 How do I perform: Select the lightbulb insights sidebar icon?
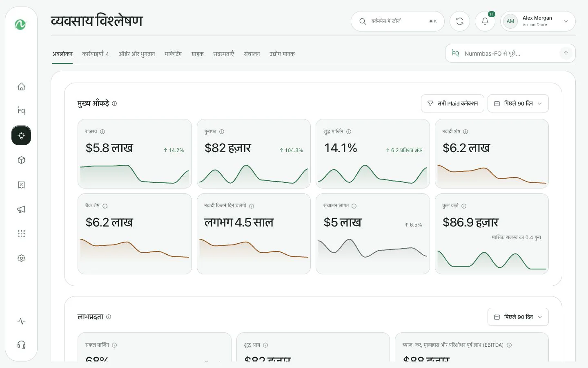(21, 135)
